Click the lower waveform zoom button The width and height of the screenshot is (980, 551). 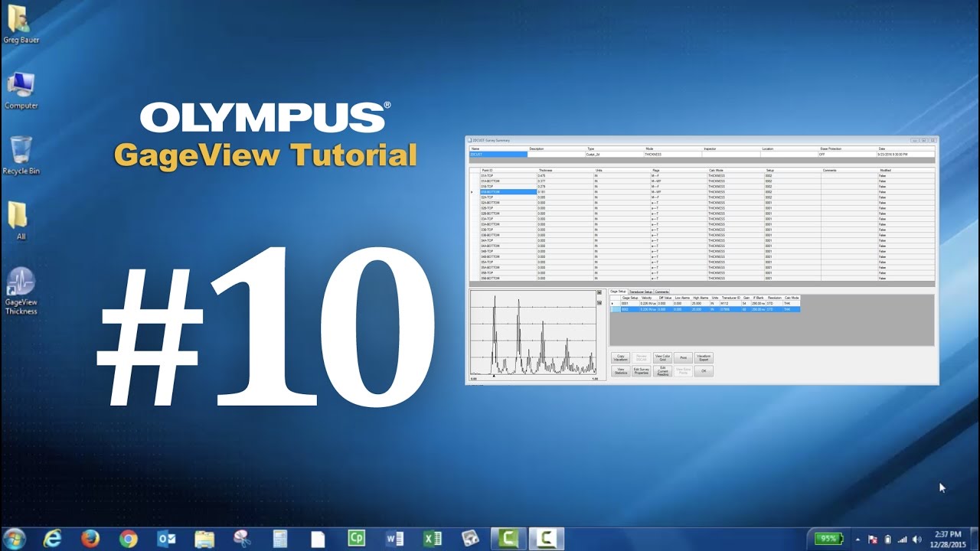[599, 302]
